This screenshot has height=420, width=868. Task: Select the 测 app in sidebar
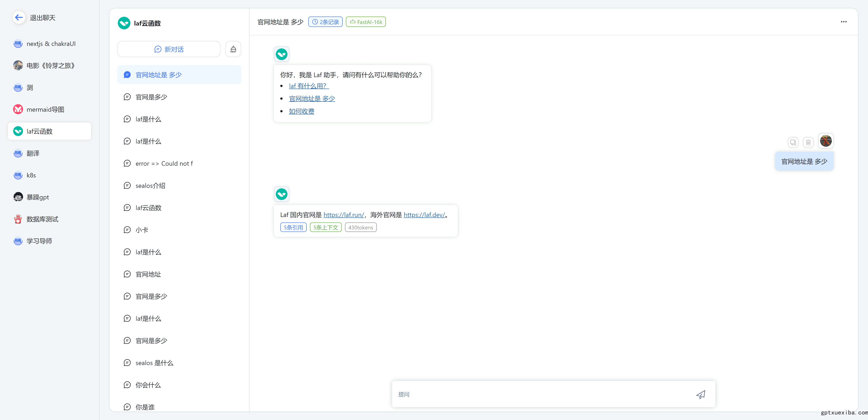tap(50, 87)
